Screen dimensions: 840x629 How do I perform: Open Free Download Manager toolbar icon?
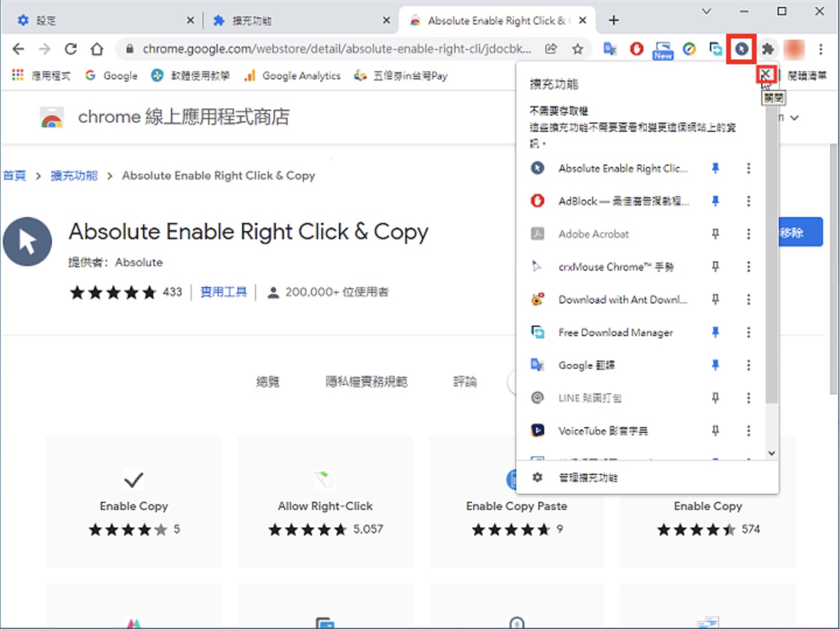pos(715,49)
